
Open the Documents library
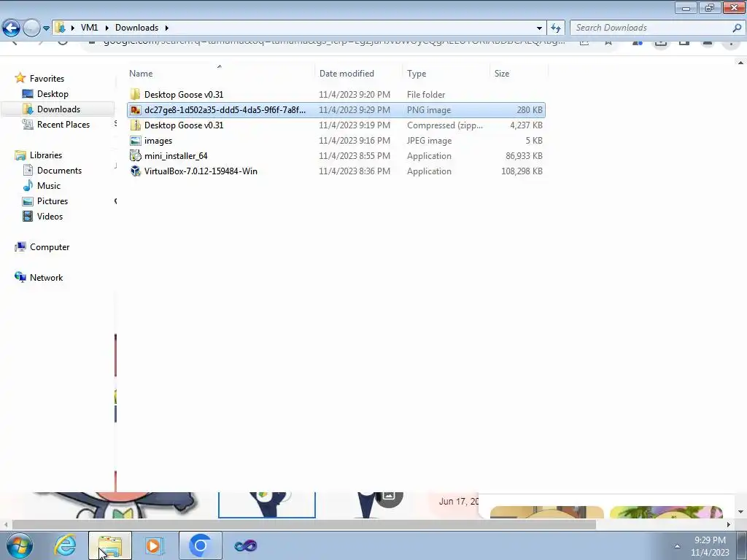(59, 171)
